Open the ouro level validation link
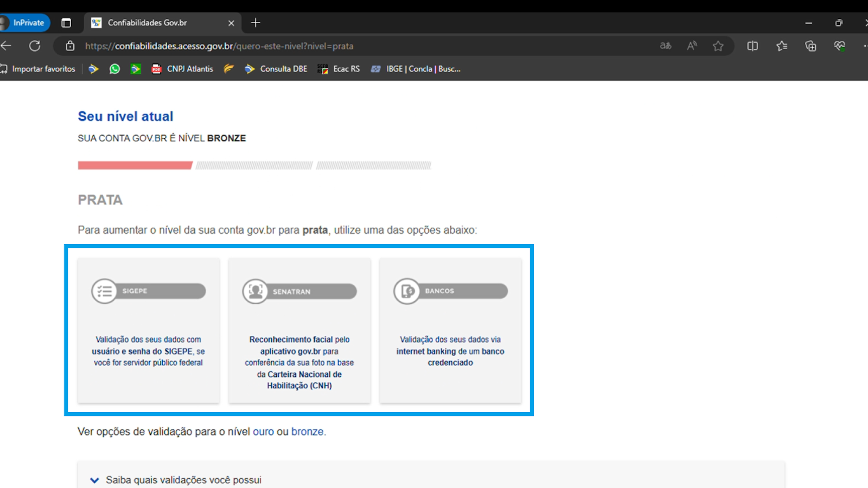868x488 pixels. 263,432
